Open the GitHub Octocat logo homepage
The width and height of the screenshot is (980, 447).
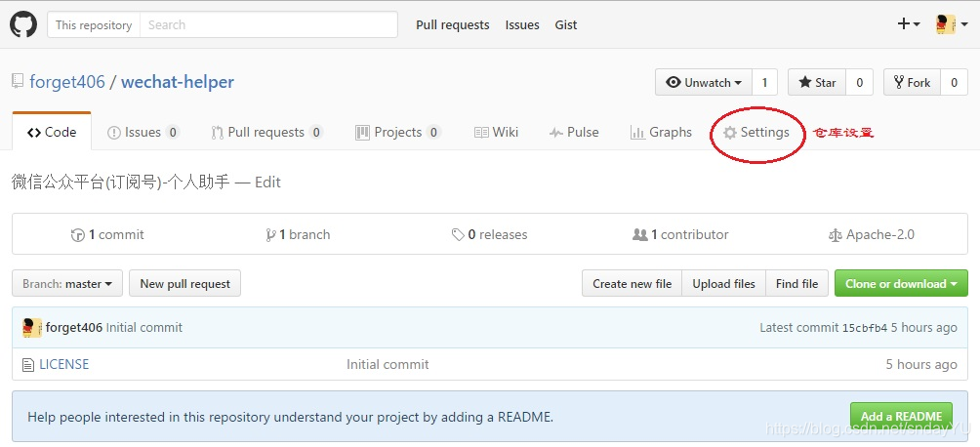pos(23,25)
